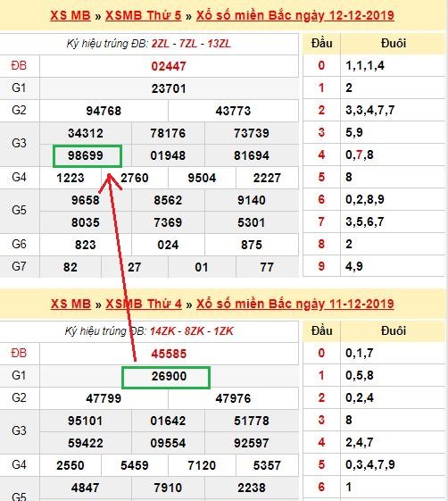
Task: Select G4 prize number 2227
Action: (267, 178)
